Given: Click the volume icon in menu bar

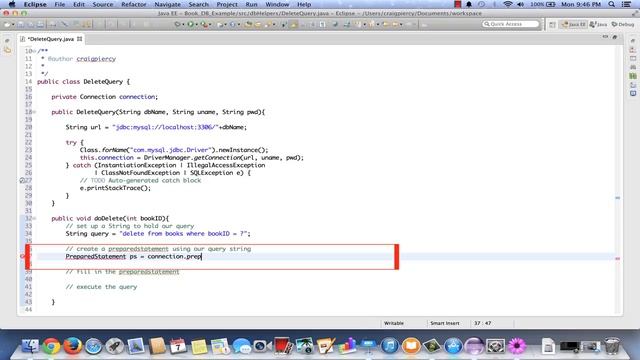Looking at the screenshot, I should (x=520, y=4).
